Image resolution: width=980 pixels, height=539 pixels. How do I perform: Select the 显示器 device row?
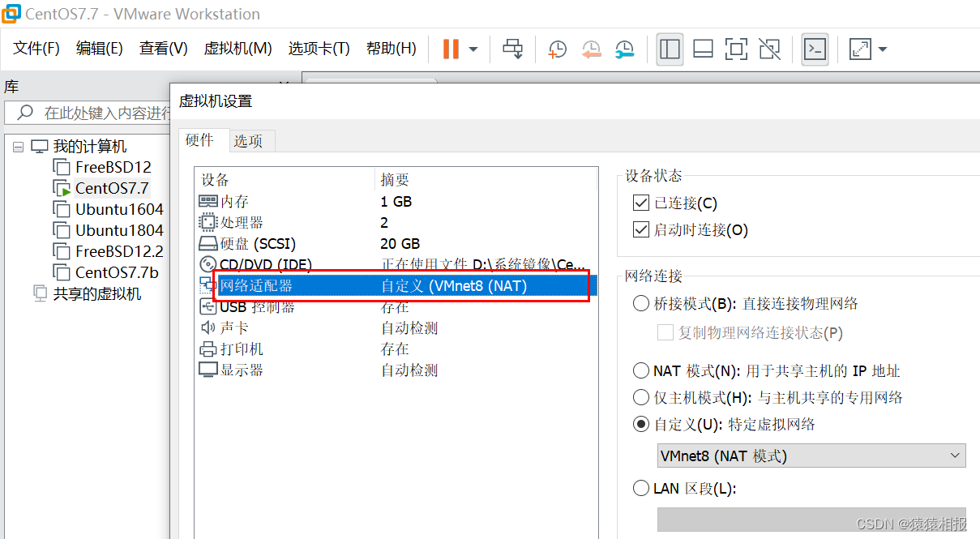(397, 370)
